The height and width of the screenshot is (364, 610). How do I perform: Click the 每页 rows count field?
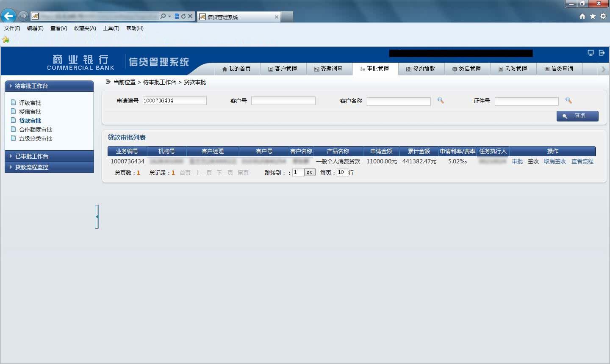[x=342, y=172]
